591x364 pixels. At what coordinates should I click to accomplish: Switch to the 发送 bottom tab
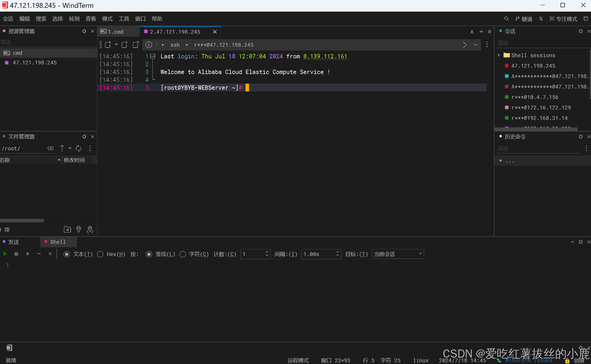click(14, 242)
